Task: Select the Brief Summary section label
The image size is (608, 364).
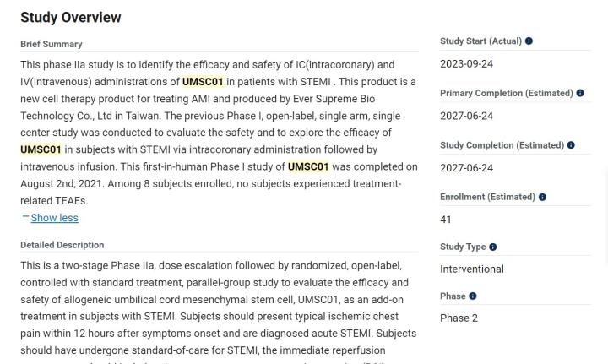Action: point(52,44)
